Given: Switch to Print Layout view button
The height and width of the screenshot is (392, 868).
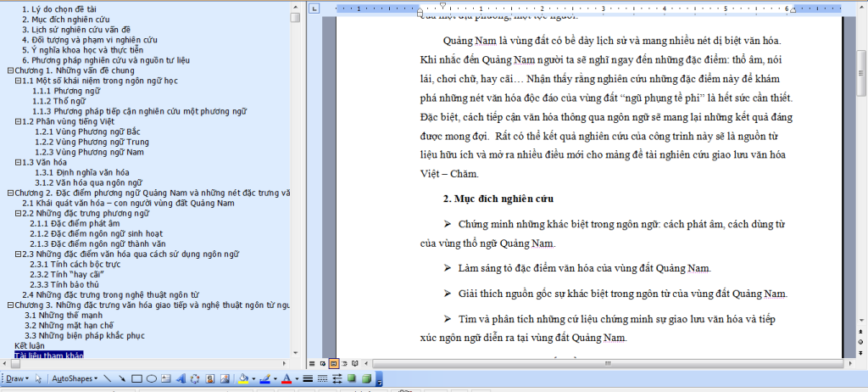Looking at the screenshot, I should 332,363.
